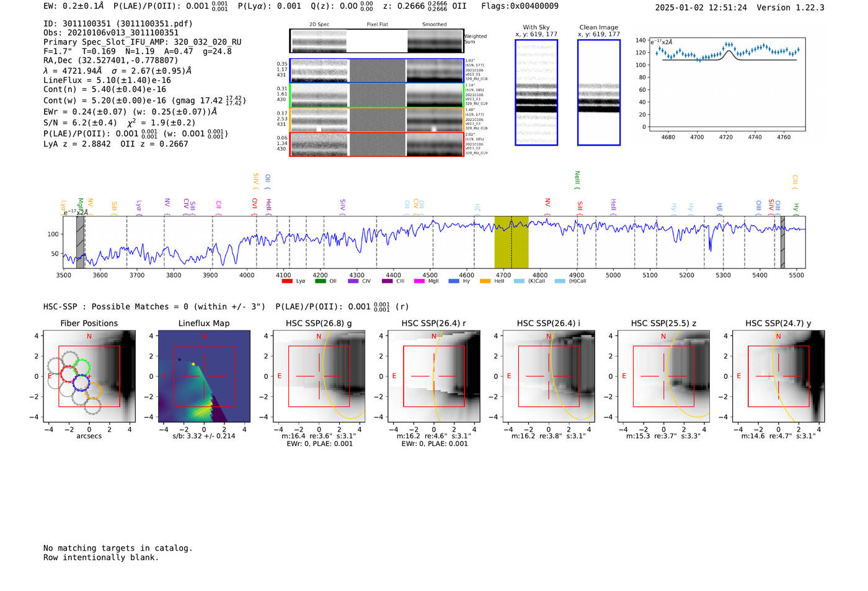
Task: Click the gray hatched region near 3550 Å
Action: [x=80, y=242]
